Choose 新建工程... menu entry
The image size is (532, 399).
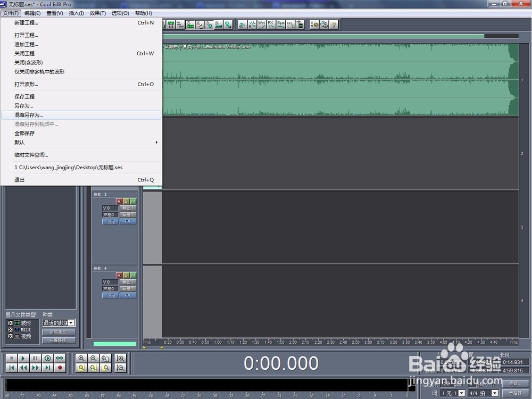point(81,23)
